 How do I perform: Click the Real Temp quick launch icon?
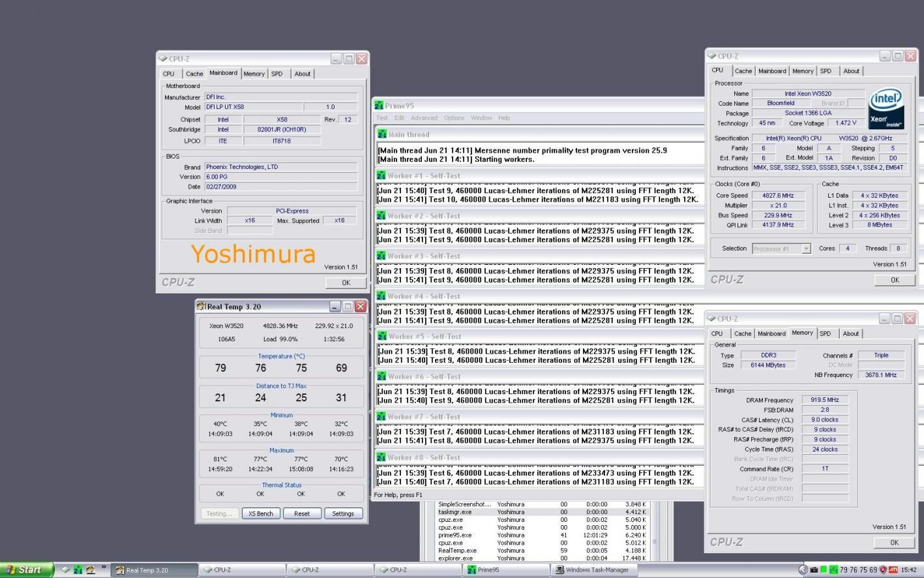coord(91,570)
